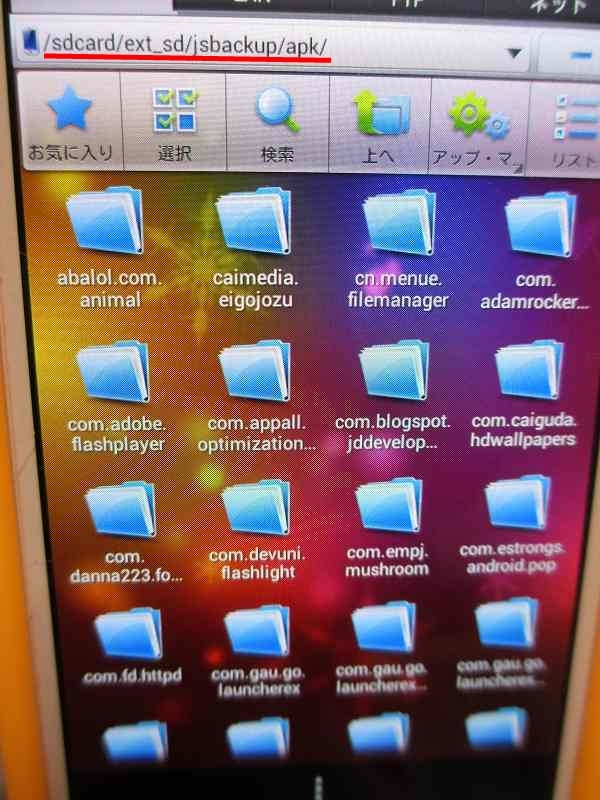The width and height of the screenshot is (600, 800).
Task: Open the アップ・マ app manager gear icon
Action: [478, 115]
